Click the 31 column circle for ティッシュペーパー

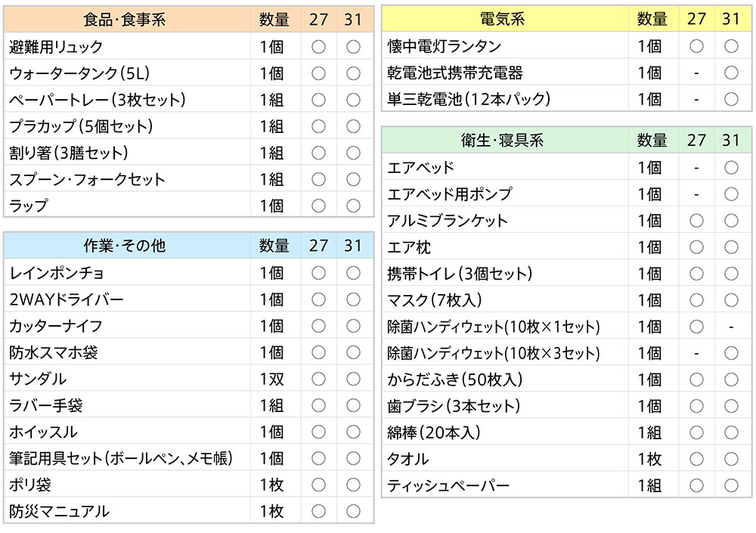(731, 485)
